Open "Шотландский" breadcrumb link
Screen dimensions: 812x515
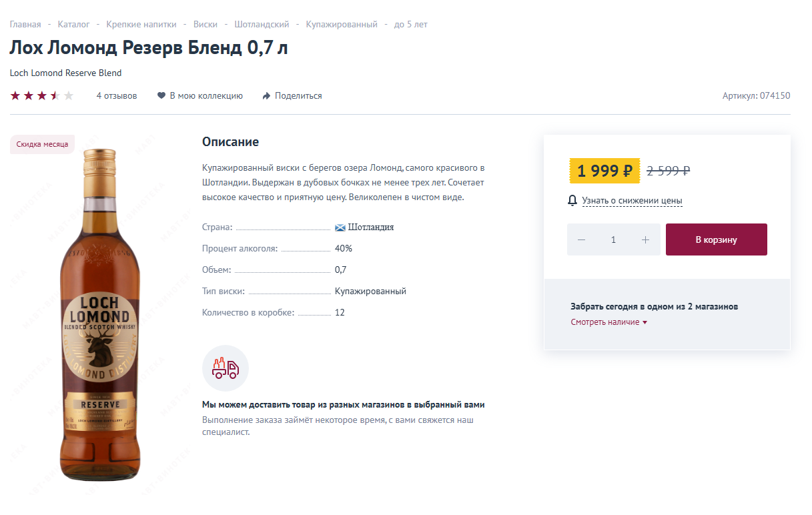262,25
